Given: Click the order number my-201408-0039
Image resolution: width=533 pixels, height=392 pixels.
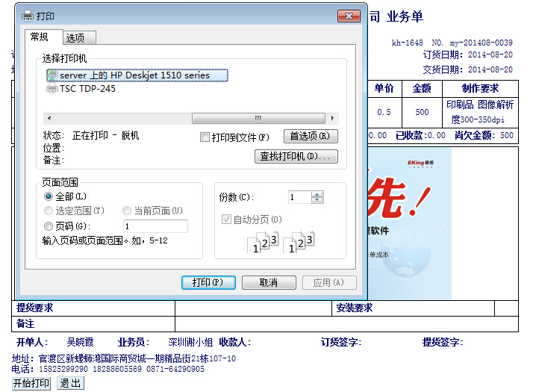Looking at the screenshot, I should point(481,43).
